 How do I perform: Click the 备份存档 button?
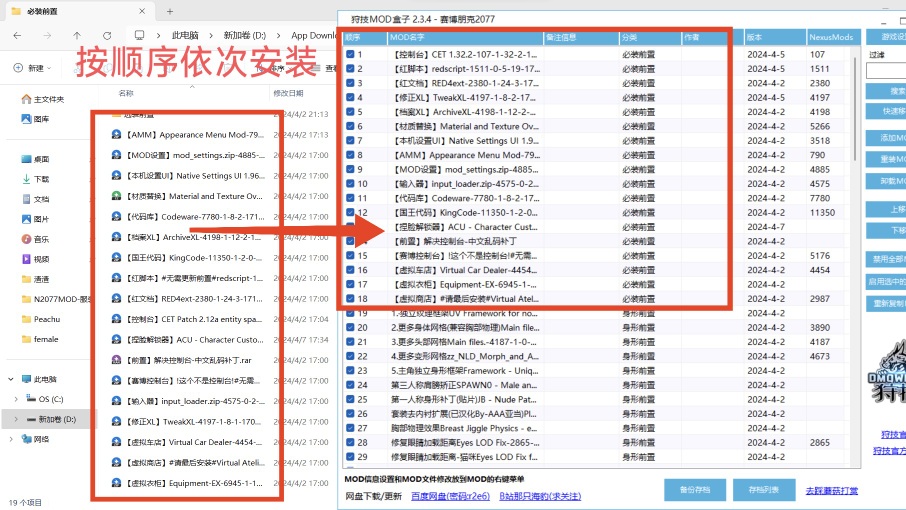pyautogui.click(x=695, y=489)
